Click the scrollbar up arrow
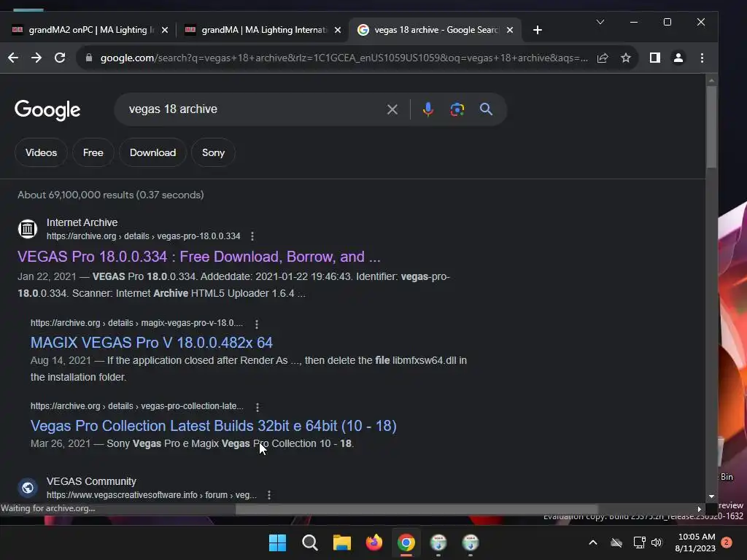The image size is (747, 560). (x=711, y=80)
